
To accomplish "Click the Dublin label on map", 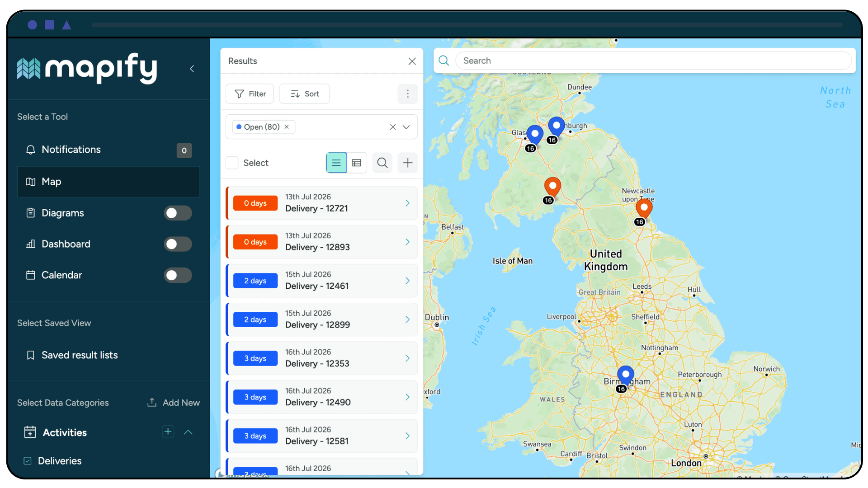I will coord(437,317).
